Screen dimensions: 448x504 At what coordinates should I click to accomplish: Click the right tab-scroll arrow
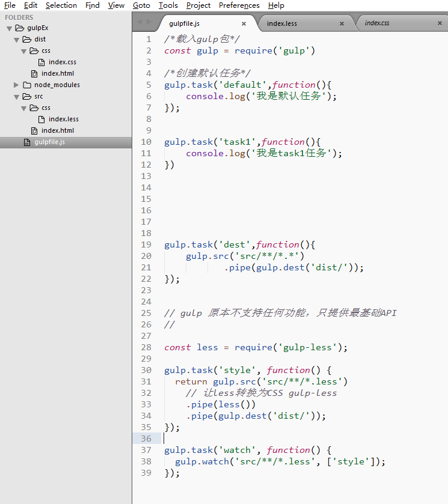149,22
